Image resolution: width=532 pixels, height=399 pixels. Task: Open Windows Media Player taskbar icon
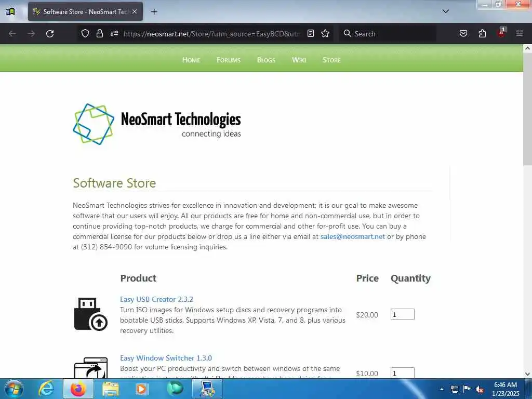[141, 389]
